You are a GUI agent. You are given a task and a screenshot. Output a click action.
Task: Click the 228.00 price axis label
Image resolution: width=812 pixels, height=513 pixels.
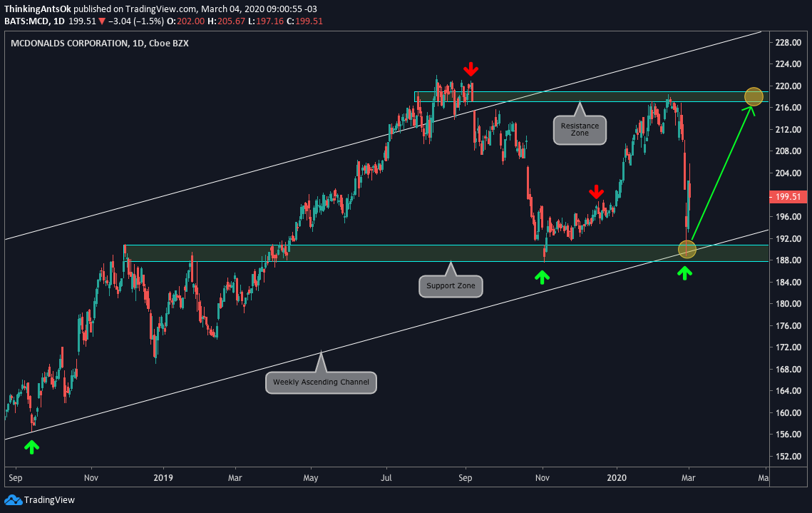tap(788, 43)
